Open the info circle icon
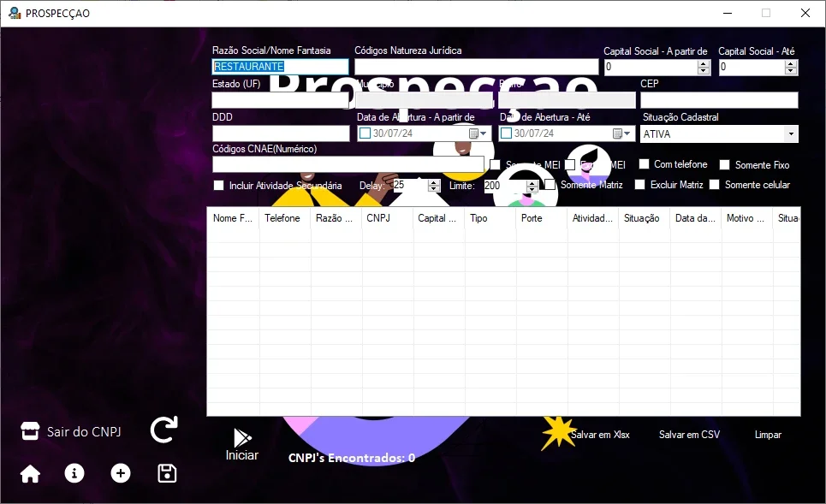Viewport: 826px width, 504px height. click(74, 473)
